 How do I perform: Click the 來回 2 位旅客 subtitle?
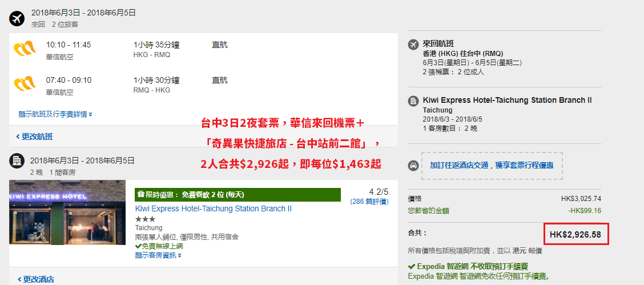click(55, 25)
